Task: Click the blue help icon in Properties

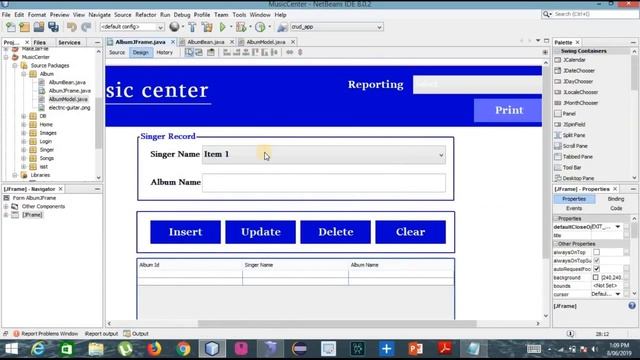Action: click(x=632, y=305)
